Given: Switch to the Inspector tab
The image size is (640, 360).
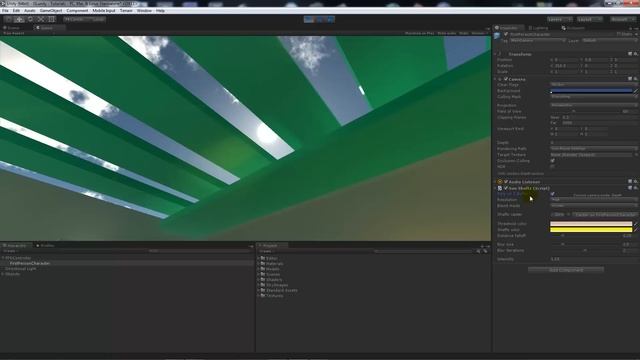Looking at the screenshot, I should (x=509, y=28).
